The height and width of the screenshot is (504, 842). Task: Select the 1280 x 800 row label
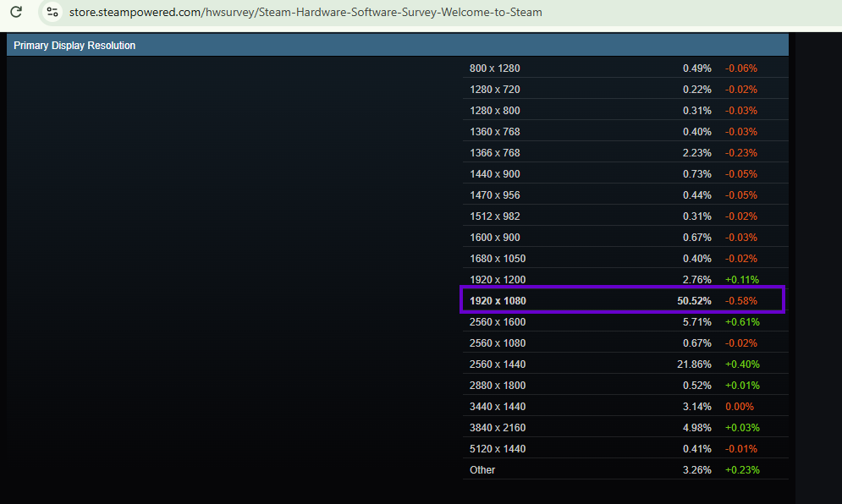point(494,111)
